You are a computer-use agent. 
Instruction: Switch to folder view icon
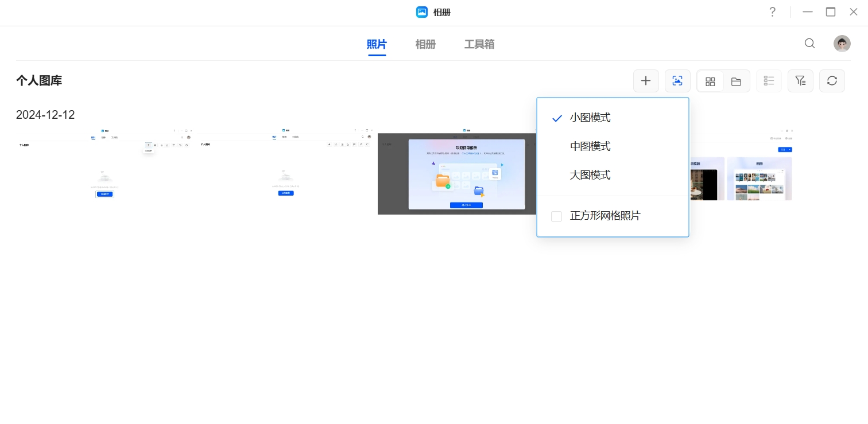click(x=736, y=81)
